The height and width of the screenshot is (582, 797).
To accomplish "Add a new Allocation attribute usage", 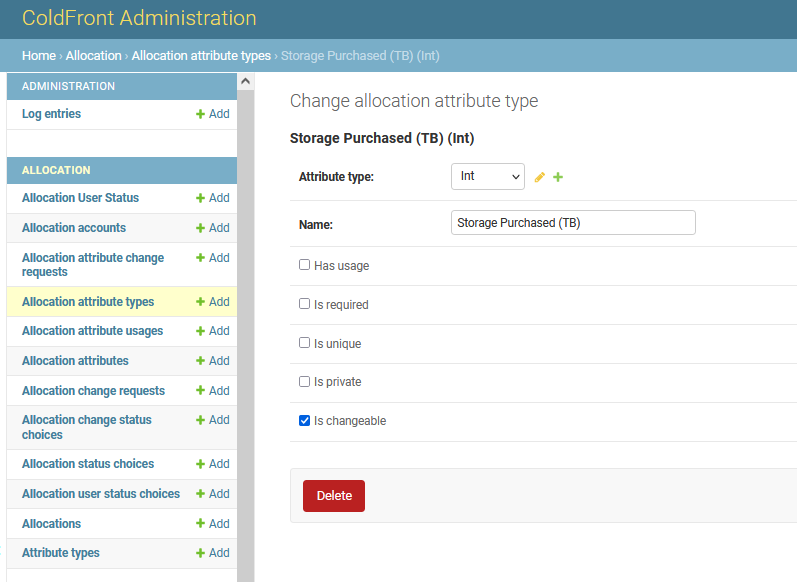I will click(x=213, y=331).
